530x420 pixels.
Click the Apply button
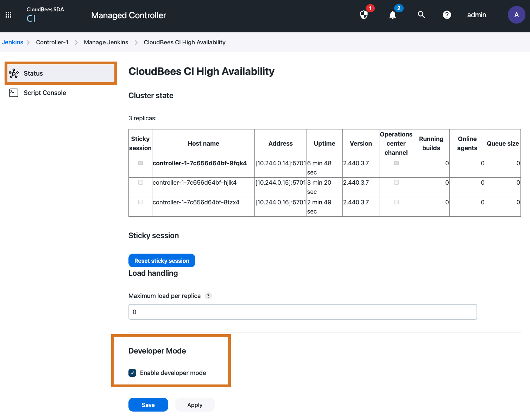tap(195, 405)
